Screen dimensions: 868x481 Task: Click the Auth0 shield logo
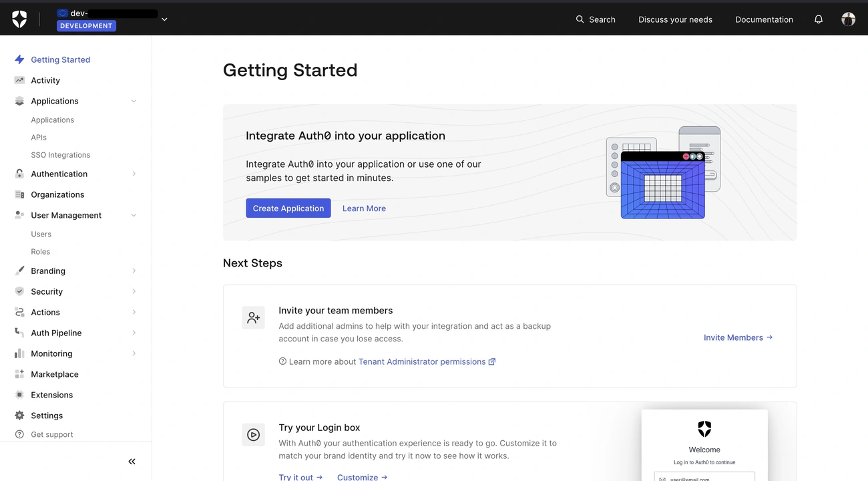coord(19,19)
